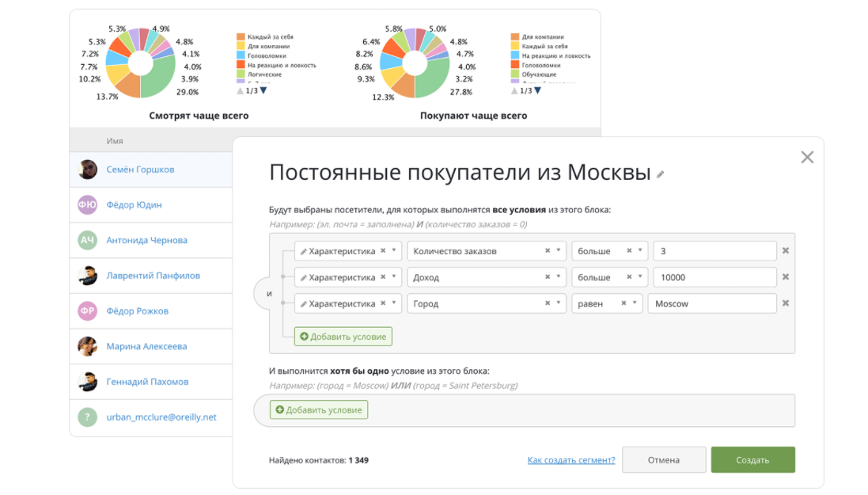Remove the «Доход больше 10000» condition row

pos(784,276)
